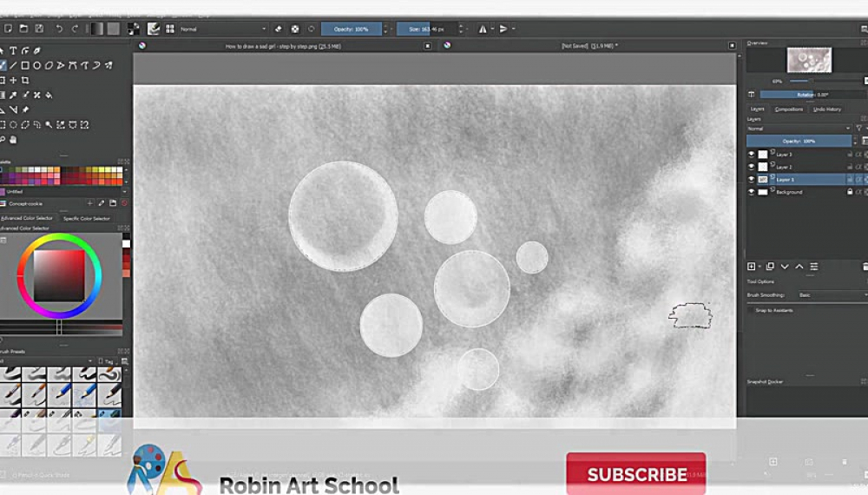The width and height of the screenshot is (868, 495).
Task: Activate the eraser mode icon
Action: pyautogui.click(x=278, y=29)
